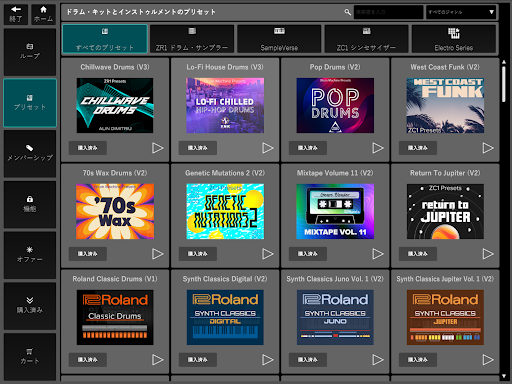The width and height of the screenshot is (512, 384).
Task: Open the メンバーシップ sidebar section
Action: coord(30,153)
